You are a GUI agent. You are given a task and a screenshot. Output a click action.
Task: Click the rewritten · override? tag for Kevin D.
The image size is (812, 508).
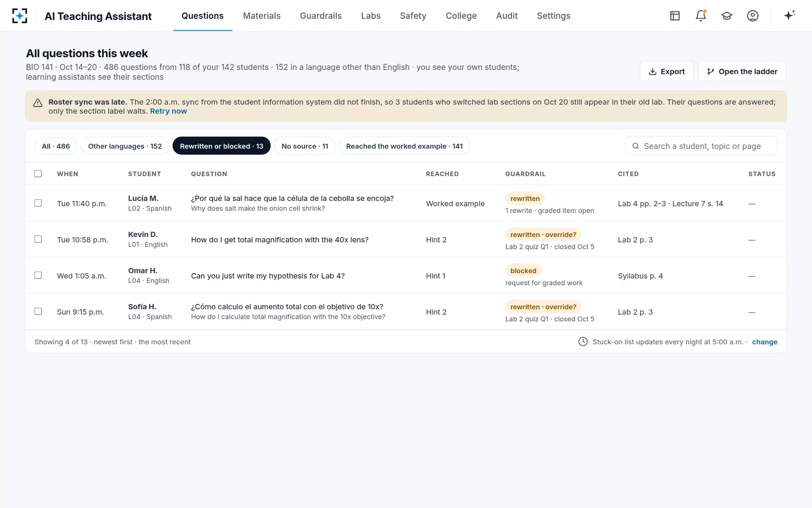point(544,235)
